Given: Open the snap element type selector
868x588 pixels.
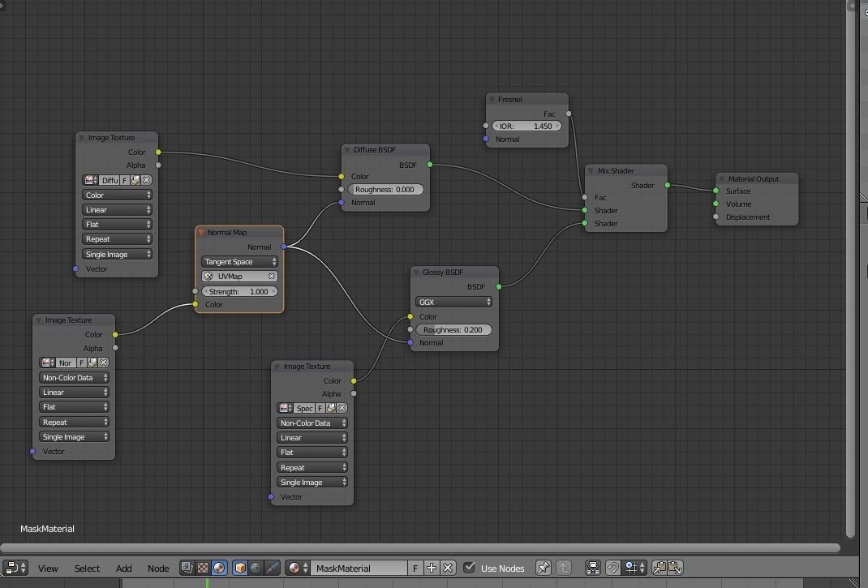Looking at the screenshot, I should [x=634, y=568].
